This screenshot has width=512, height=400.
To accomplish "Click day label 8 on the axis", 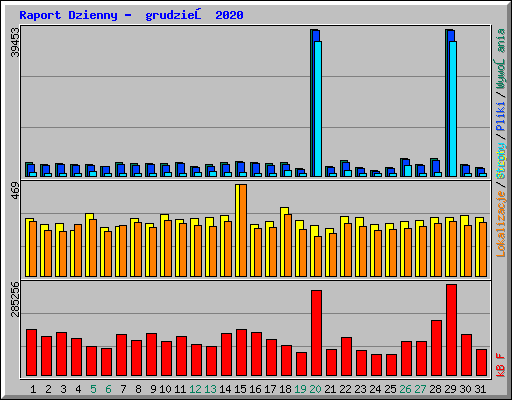I will coord(138,389).
